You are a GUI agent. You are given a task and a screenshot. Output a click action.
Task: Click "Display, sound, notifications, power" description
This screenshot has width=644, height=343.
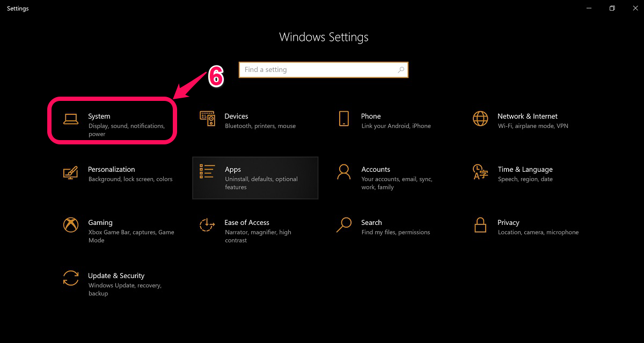point(127,130)
